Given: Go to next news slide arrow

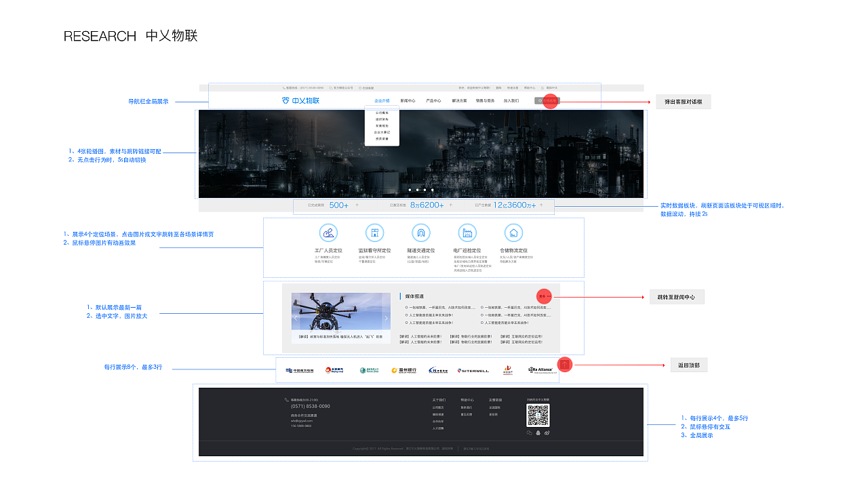Looking at the screenshot, I should 387,318.
